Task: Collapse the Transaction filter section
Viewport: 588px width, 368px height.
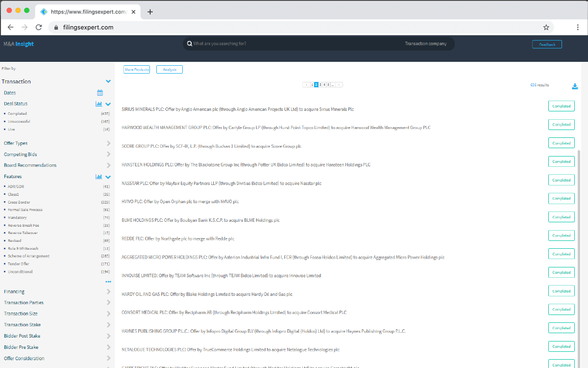Action: coord(108,81)
